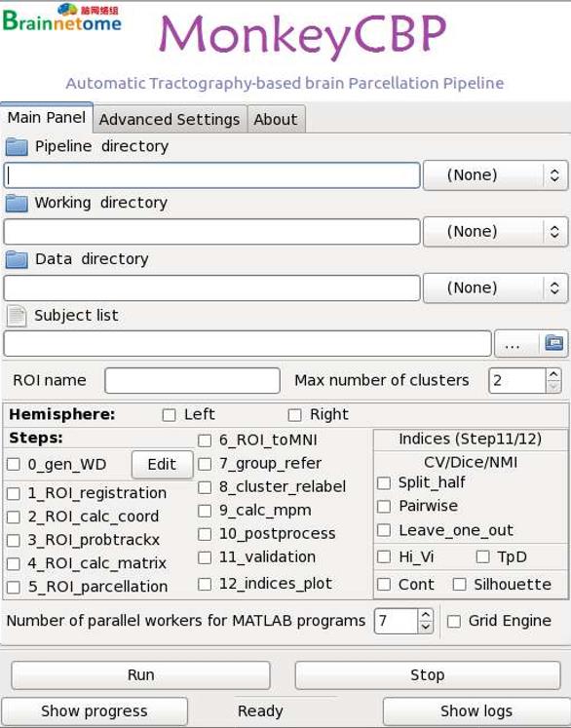Enable step 11_validation
Screen dimensions: 571x728
(205, 557)
